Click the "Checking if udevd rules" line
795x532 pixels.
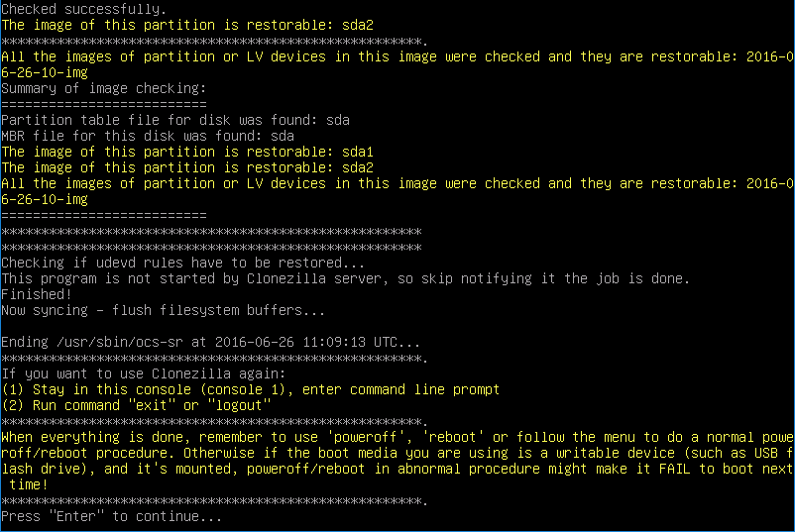pyautogui.click(x=182, y=263)
